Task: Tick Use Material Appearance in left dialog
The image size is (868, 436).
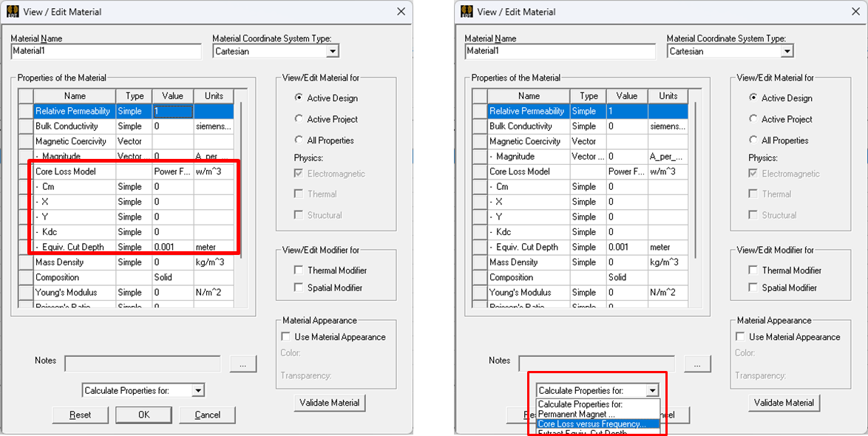Action: (x=286, y=337)
